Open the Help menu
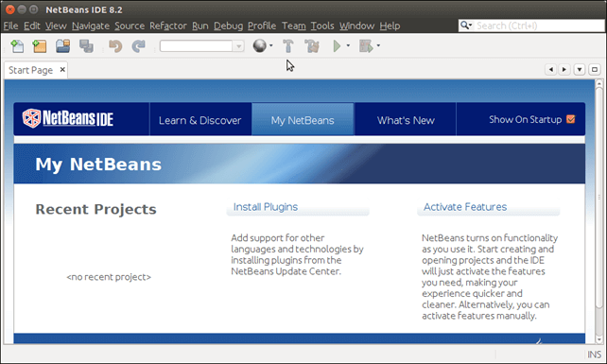Image resolution: width=607 pixels, height=364 pixels. pos(390,26)
